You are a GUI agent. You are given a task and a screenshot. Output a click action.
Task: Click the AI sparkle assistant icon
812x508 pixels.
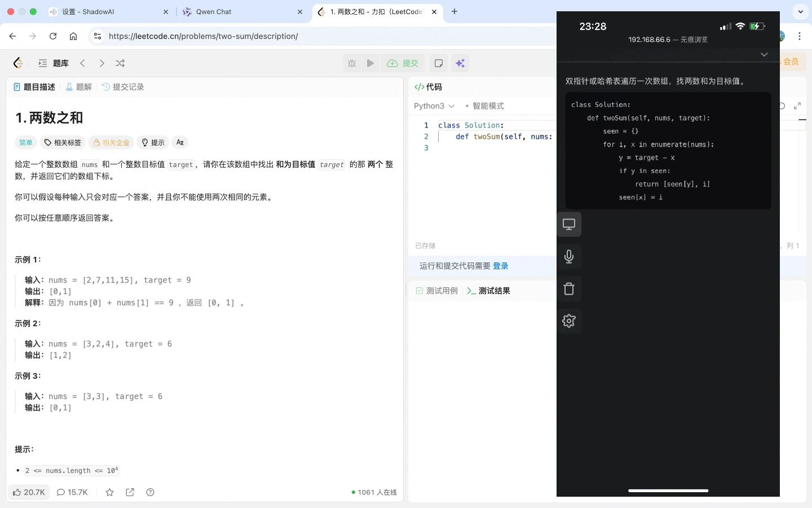[460, 63]
